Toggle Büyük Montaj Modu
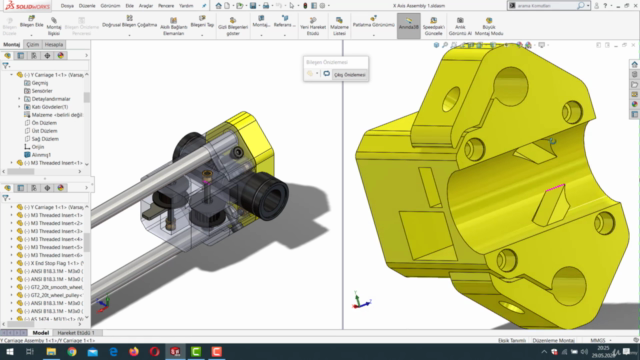 click(489, 26)
